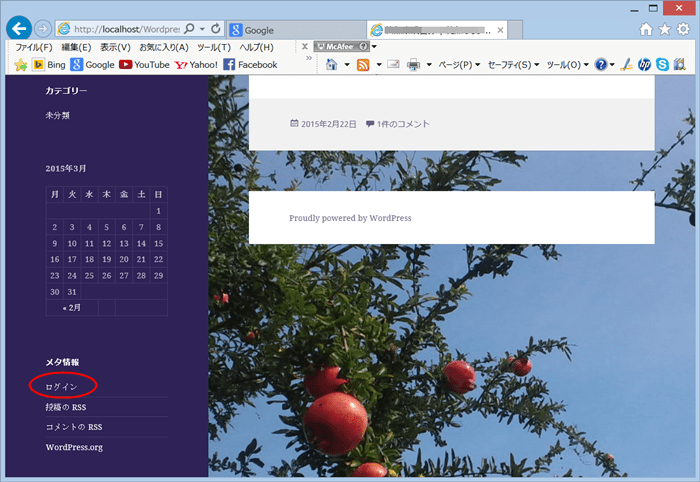Expand the ページ(P) dropdown
700x482 pixels.
tap(459, 65)
